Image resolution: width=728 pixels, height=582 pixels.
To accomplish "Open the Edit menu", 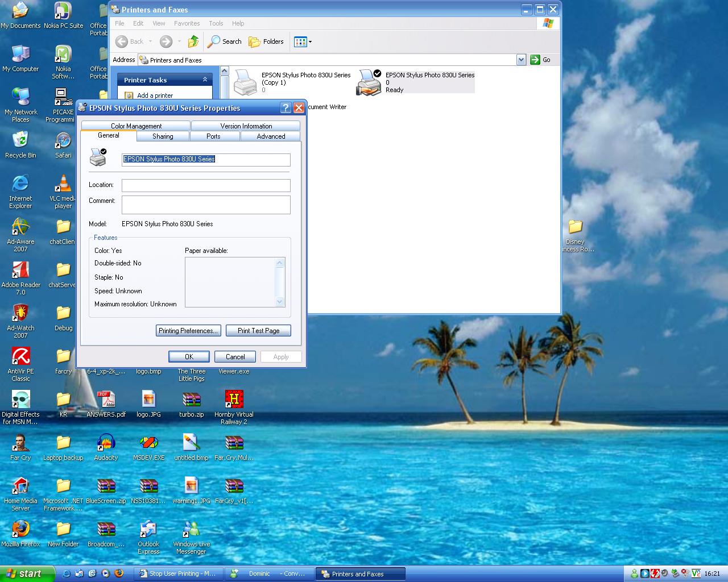I will click(138, 23).
